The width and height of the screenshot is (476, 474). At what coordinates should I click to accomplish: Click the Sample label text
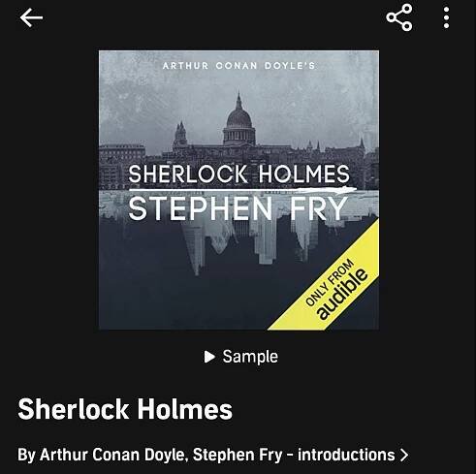(250, 357)
